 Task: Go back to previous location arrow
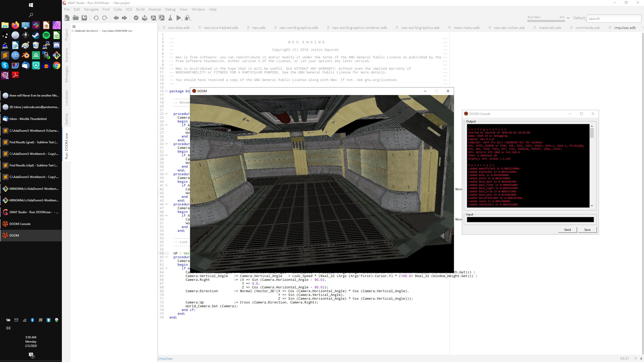[x=116, y=18]
